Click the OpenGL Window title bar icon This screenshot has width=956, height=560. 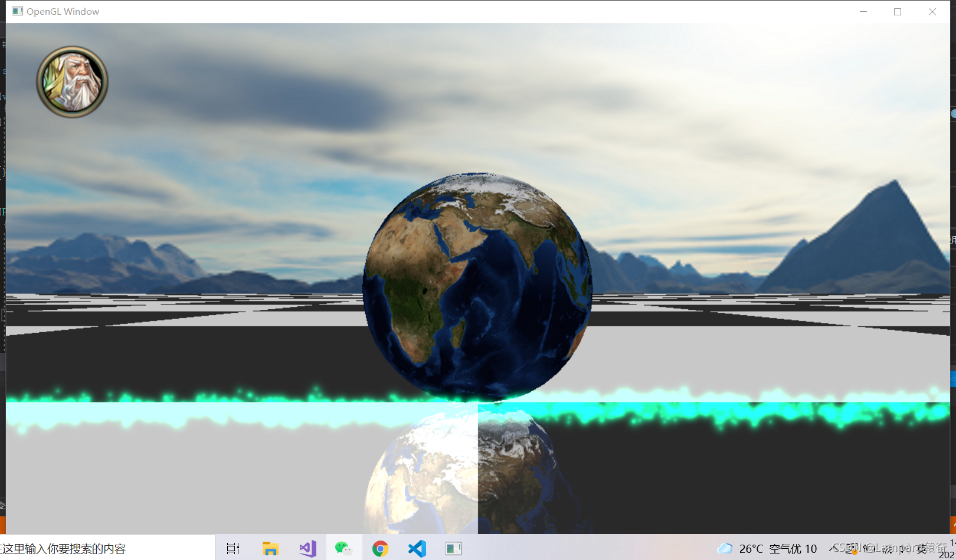(x=17, y=11)
